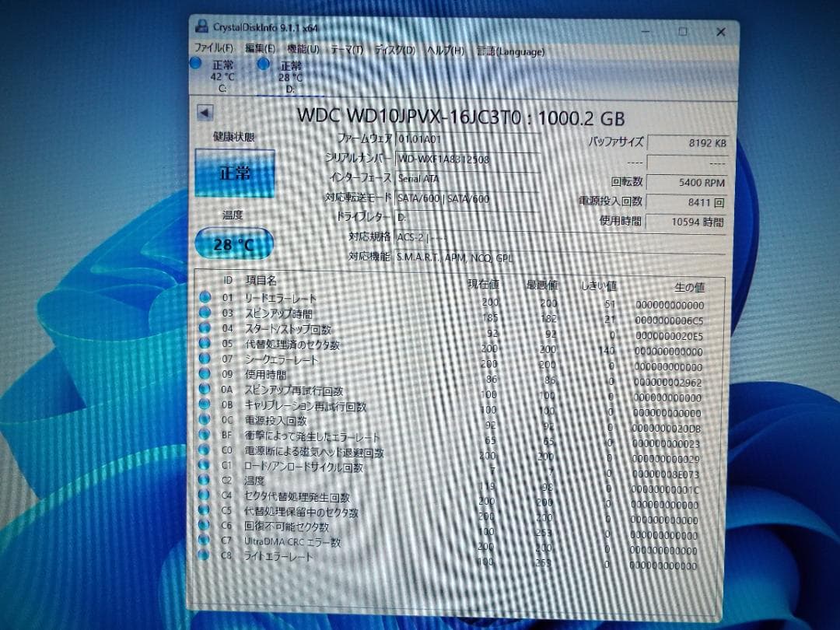The height and width of the screenshot is (630, 840).
Task: Click the status icon for ライトエラーレート
Action: pos(204,556)
